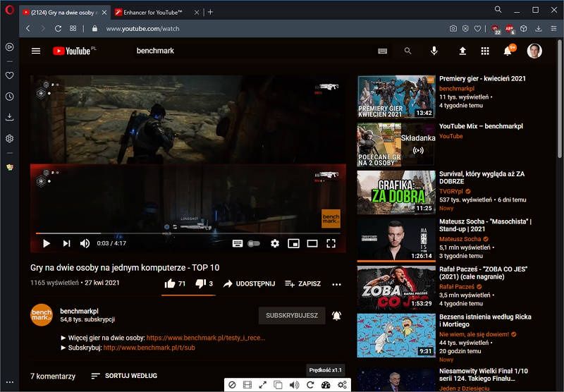
Task: Reload the page in Opera
Action: [x=58, y=28]
